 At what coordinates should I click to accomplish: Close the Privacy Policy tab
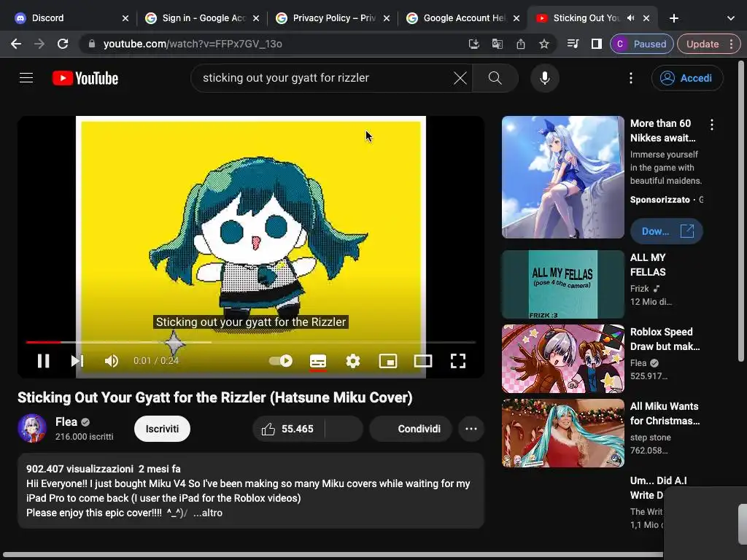click(x=387, y=18)
